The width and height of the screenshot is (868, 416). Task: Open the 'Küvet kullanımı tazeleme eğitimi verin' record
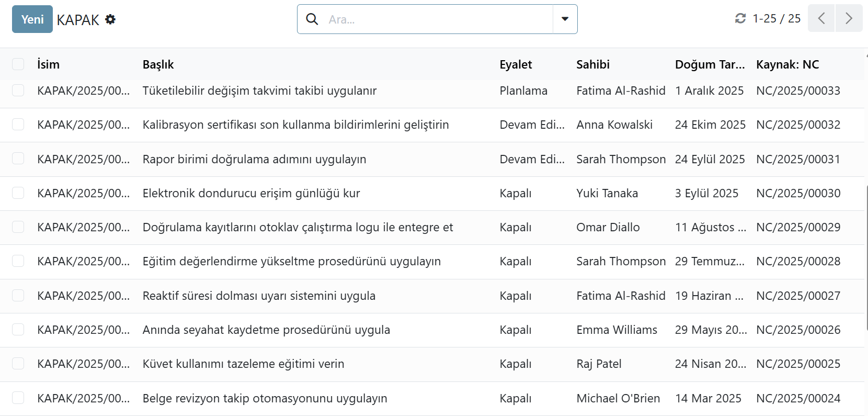(243, 364)
